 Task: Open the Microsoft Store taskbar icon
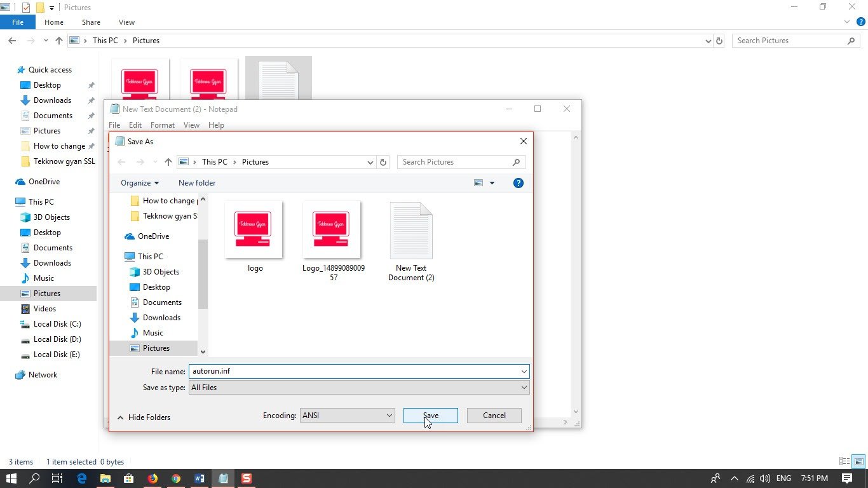pyautogui.click(x=129, y=478)
